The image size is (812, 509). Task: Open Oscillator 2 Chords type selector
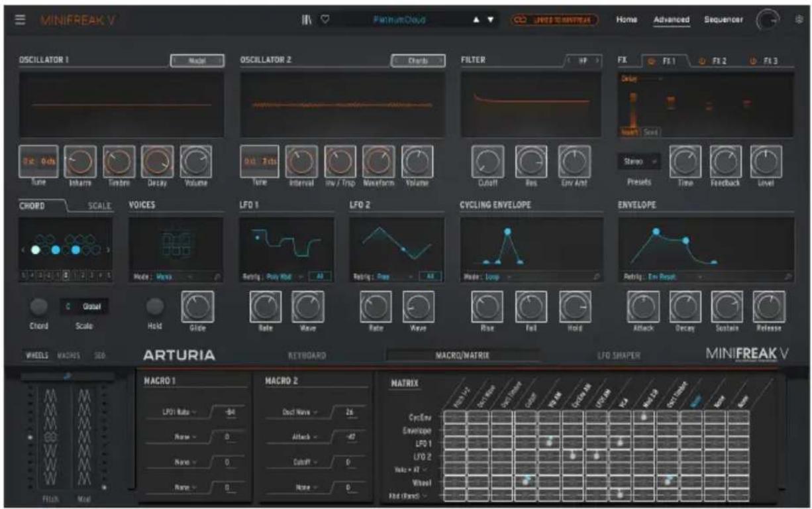(x=417, y=60)
